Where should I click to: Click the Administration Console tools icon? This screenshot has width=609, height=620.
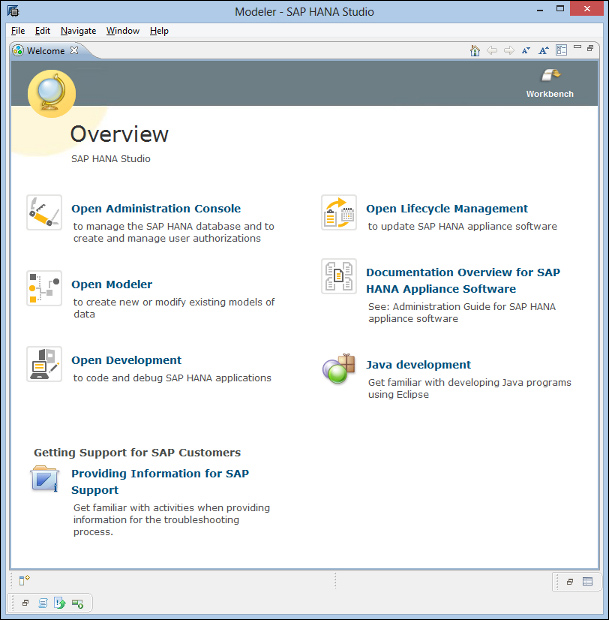point(44,212)
